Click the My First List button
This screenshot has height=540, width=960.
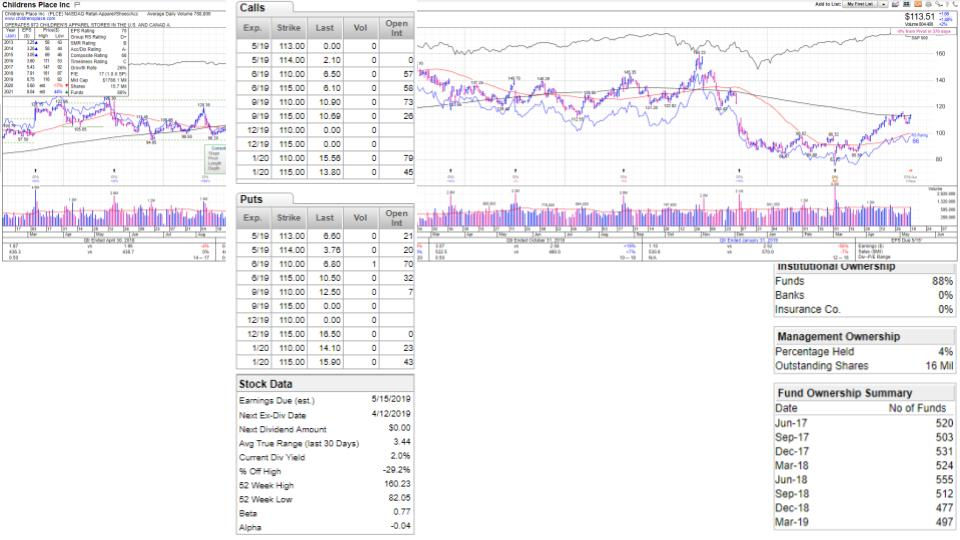[860, 4]
